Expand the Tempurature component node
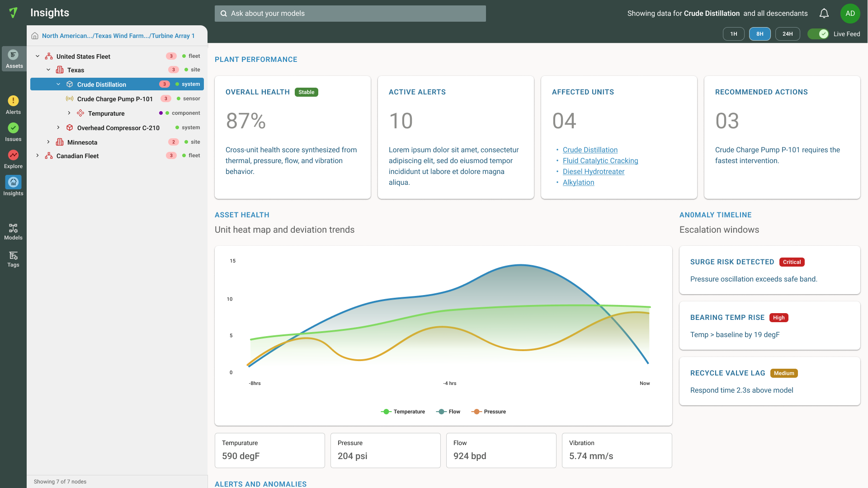 click(69, 113)
